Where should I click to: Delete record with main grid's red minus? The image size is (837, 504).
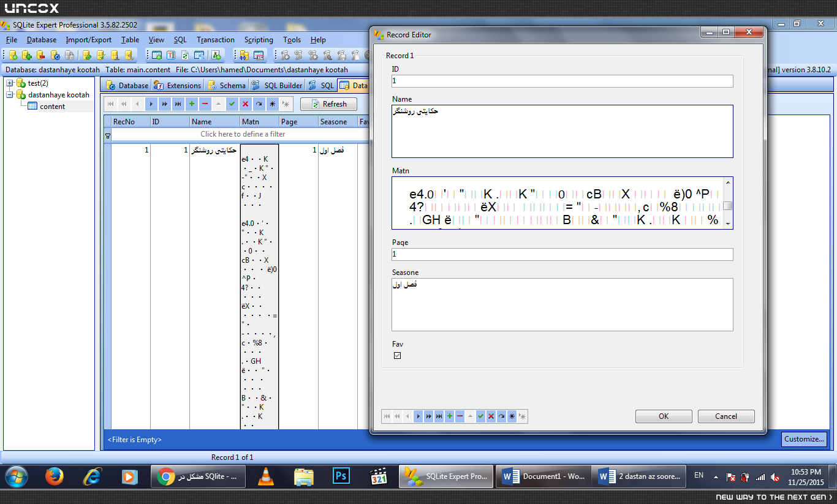pos(205,104)
